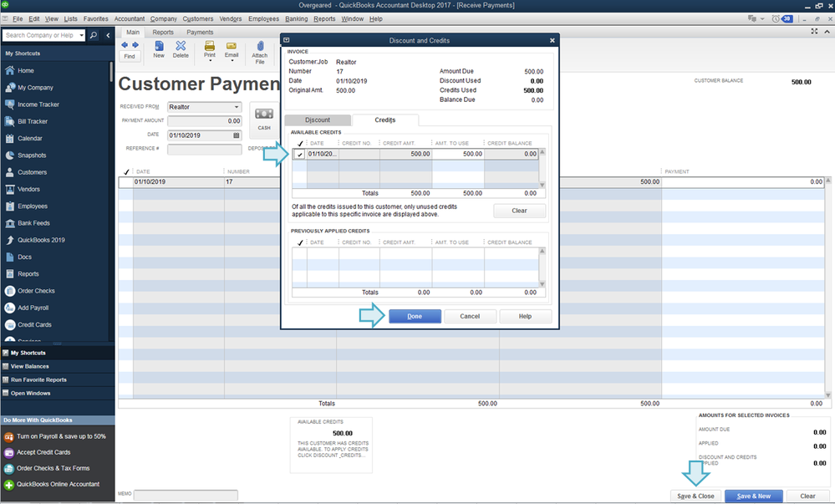
Task: Switch to the Reports ribbon tab
Action: click(x=163, y=32)
